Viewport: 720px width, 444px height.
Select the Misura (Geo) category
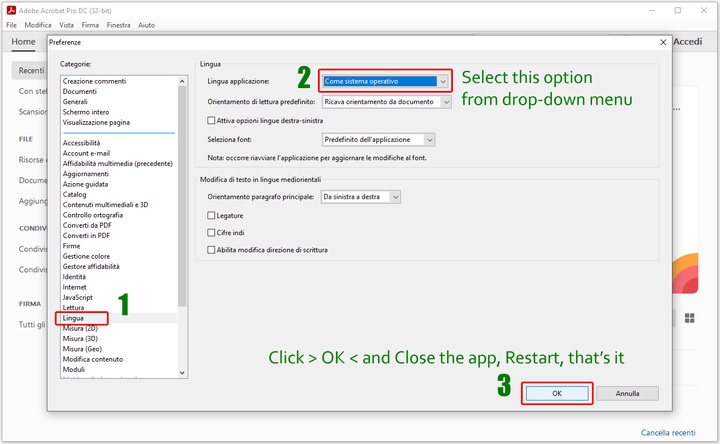pyautogui.click(x=82, y=349)
